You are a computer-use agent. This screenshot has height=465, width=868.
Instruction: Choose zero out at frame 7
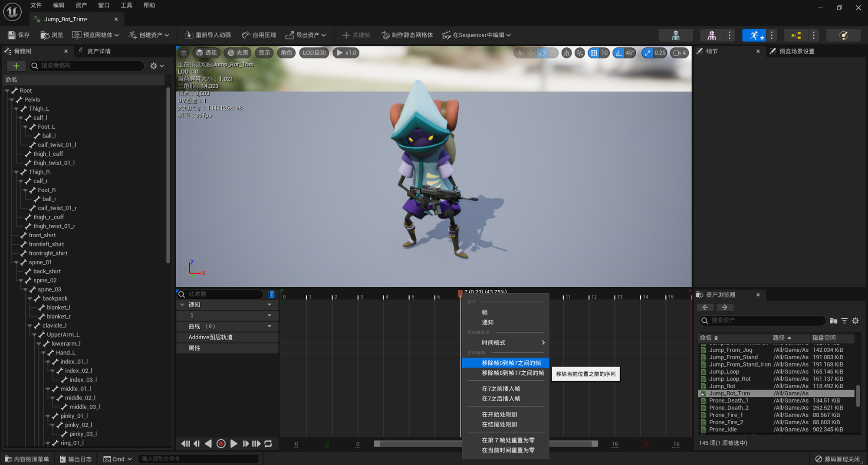click(x=506, y=440)
